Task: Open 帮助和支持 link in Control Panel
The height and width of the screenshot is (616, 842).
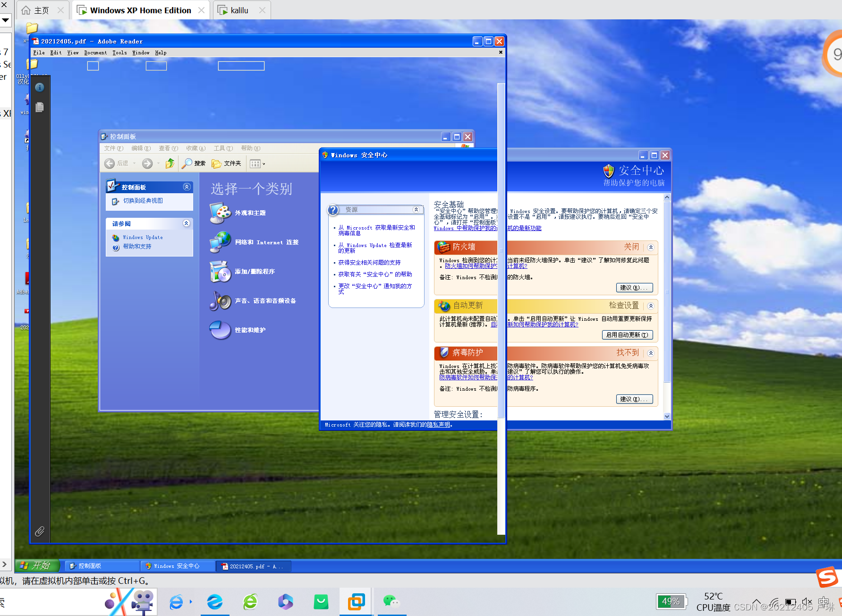Action: [x=137, y=246]
